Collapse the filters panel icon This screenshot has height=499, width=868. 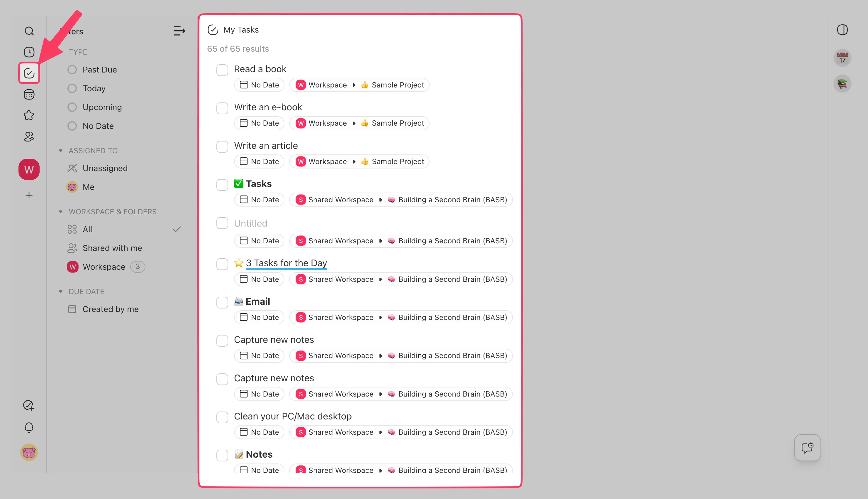[x=179, y=31]
